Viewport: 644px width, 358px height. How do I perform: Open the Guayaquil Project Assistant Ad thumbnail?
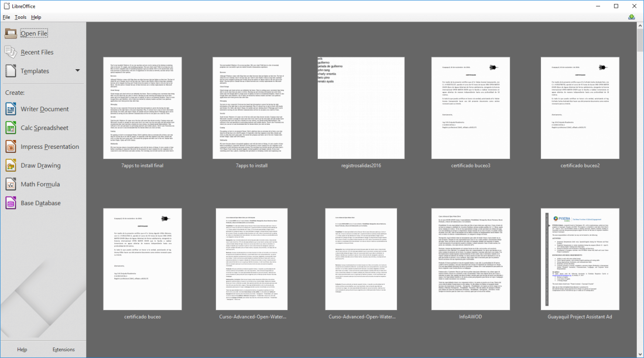pos(580,258)
